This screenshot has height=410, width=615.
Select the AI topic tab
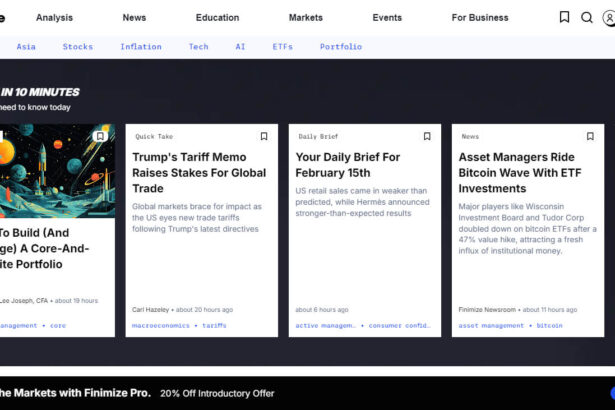tap(240, 47)
